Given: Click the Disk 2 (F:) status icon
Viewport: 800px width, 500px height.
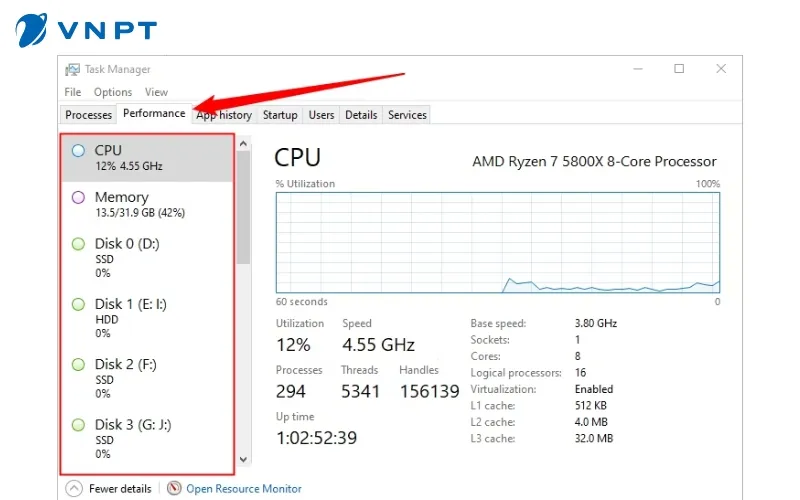Looking at the screenshot, I should point(79,364).
